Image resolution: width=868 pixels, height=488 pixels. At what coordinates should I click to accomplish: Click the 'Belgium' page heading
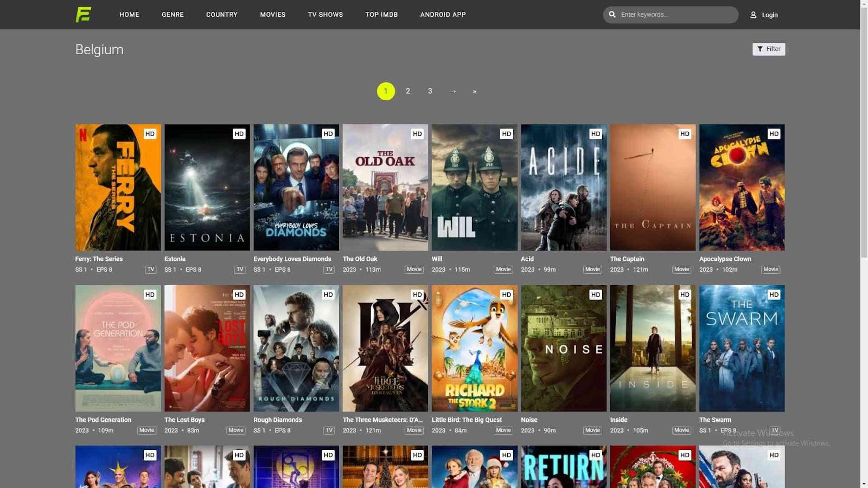[99, 49]
